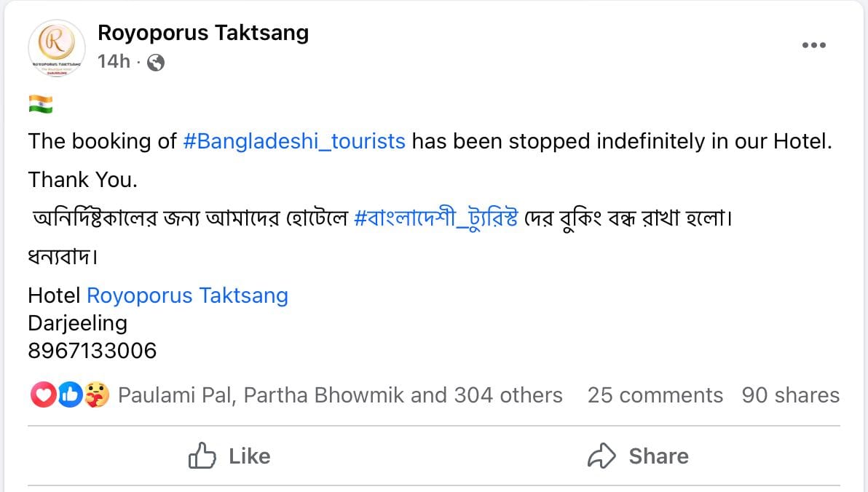Click the globe public visibility icon
Image resolution: width=868 pixels, height=492 pixels.
point(156,63)
